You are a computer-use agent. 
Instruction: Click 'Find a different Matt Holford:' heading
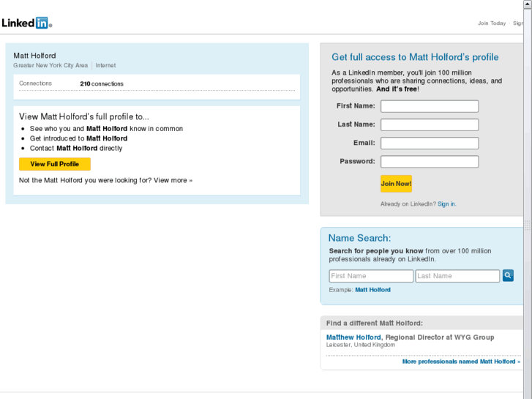pyautogui.click(x=374, y=323)
